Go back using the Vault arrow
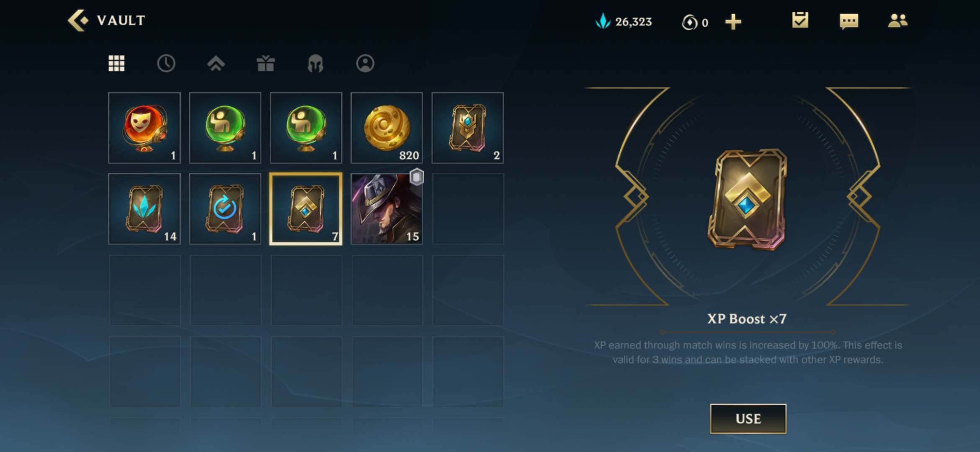The height and width of the screenshot is (452, 980). pos(78,21)
